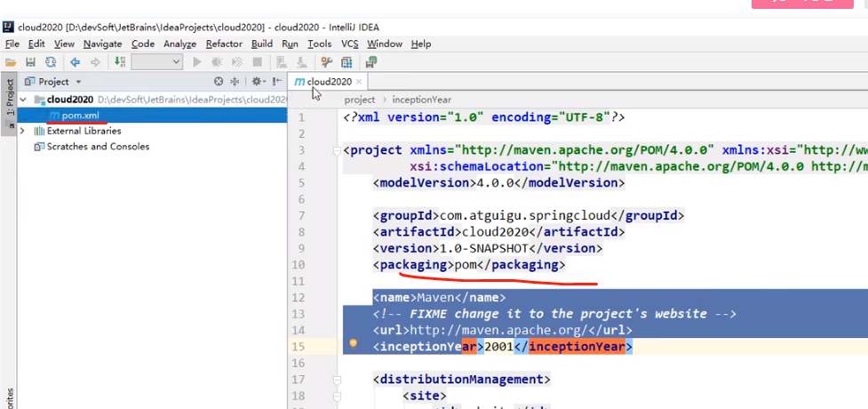Collapse the cloud2020 project root

coord(23,100)
